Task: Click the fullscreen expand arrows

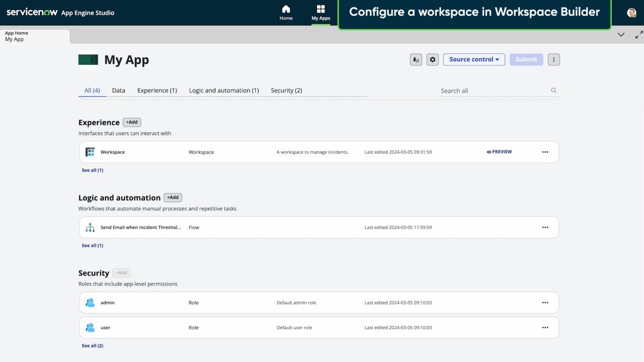Action: pos(638,35)
